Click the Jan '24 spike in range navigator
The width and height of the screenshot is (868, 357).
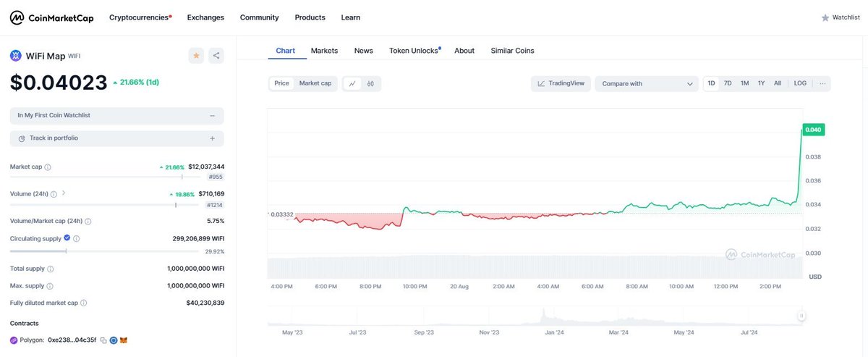(543, 316)
